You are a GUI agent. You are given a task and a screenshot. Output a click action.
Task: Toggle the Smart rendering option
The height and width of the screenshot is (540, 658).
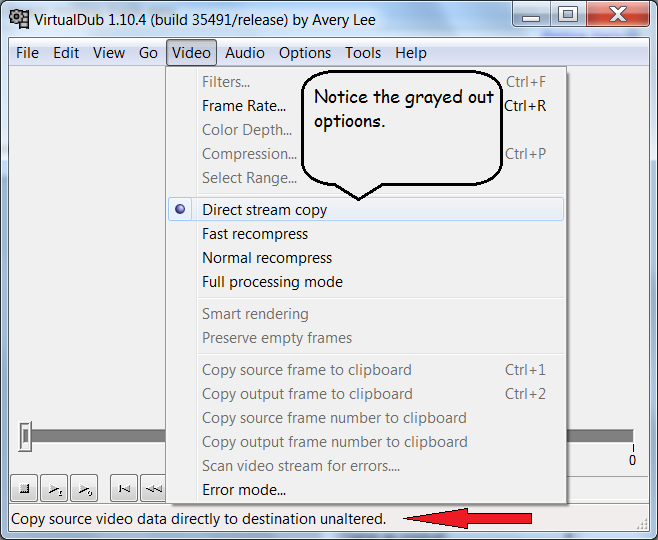point(366,314)
